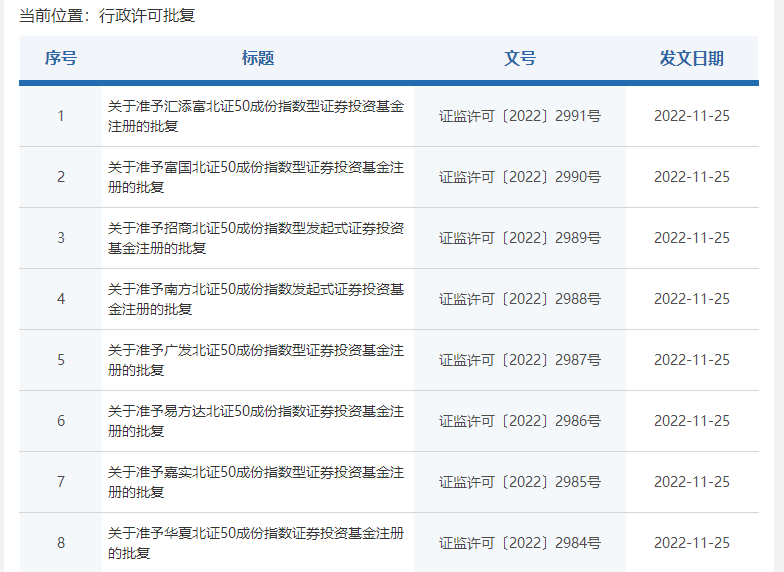
Task: Open the 易方达北证50 fund approval link
Action: click(x=255, y=421)
